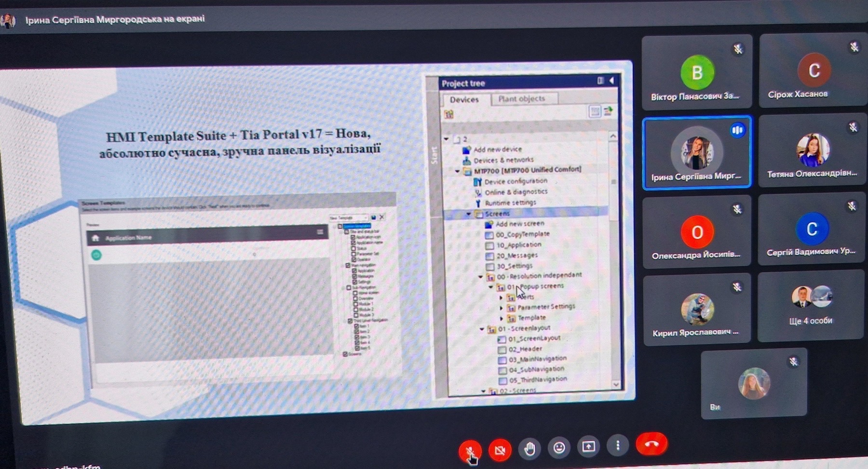Expand the Template folder
Screen dimensions: 868x469
click(x=502, y=318)
